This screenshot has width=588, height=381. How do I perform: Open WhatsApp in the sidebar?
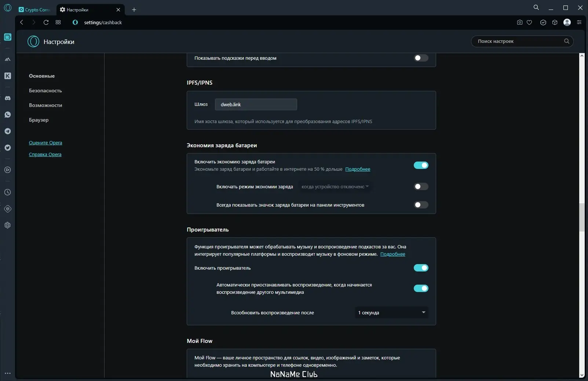click(8, 115)
